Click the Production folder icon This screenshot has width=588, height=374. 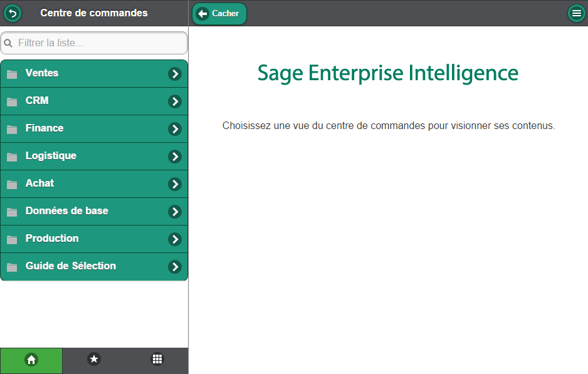[12, 240]
